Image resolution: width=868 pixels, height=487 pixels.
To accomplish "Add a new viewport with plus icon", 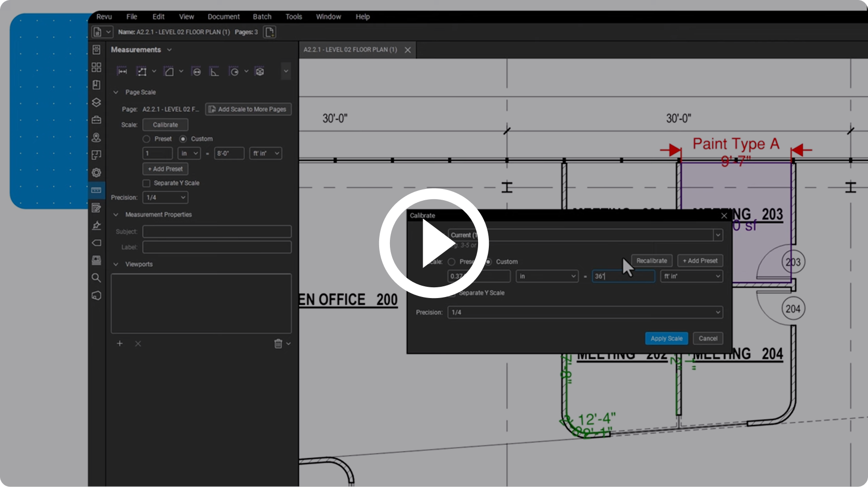I will tap(119, 344).
